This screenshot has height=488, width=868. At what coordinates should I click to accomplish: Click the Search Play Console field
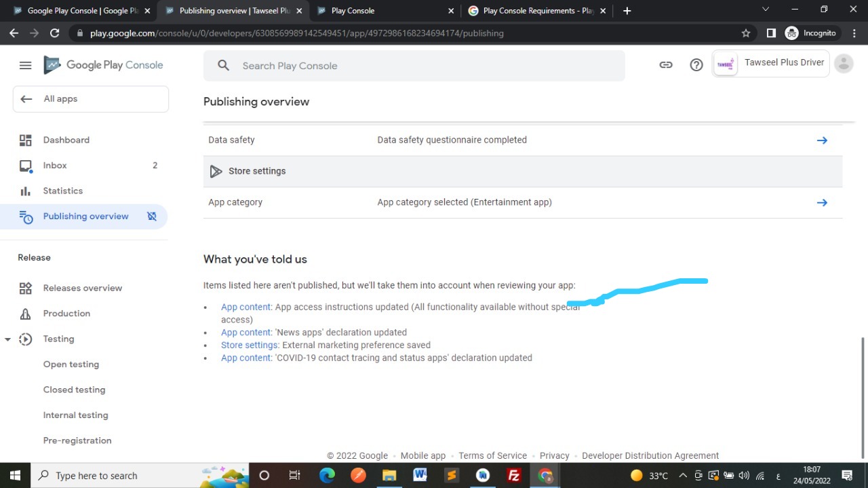[414, 66]
